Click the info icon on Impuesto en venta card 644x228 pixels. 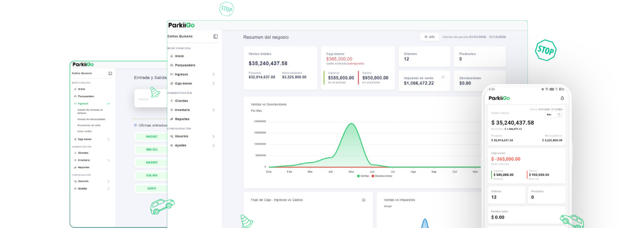point(443,77)
